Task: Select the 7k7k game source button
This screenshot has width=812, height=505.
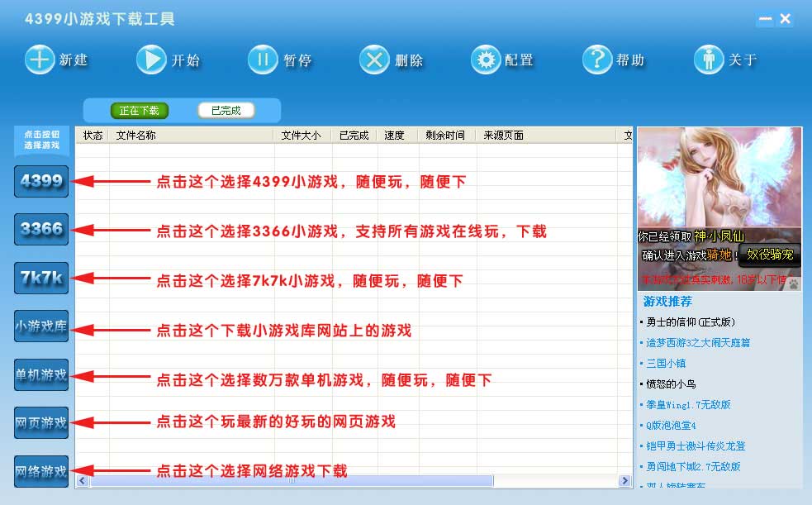Action: [x=41, y=279]
